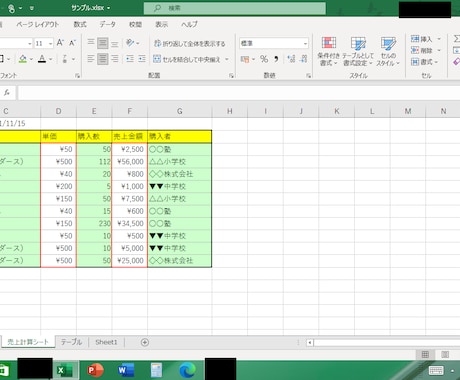Select the 売上計算シート sheet tab
This screenshot has width=460, height=380.
pyautogui.click(x=28, y=342)
